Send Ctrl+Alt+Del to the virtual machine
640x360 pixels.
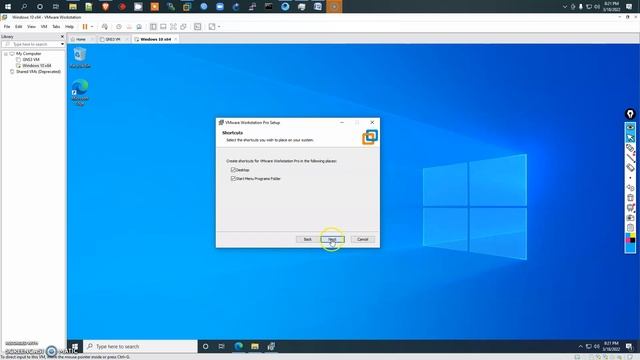coord(105,27)
